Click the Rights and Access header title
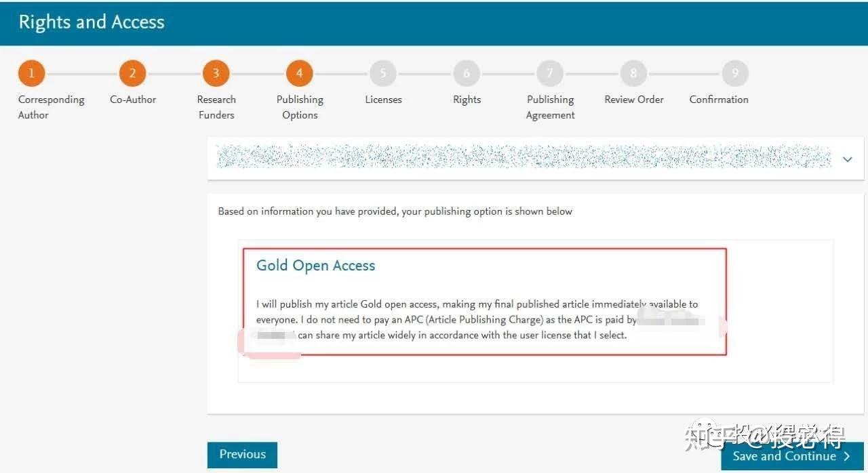Screen dimensions: 868x473 tap(91, 22)
